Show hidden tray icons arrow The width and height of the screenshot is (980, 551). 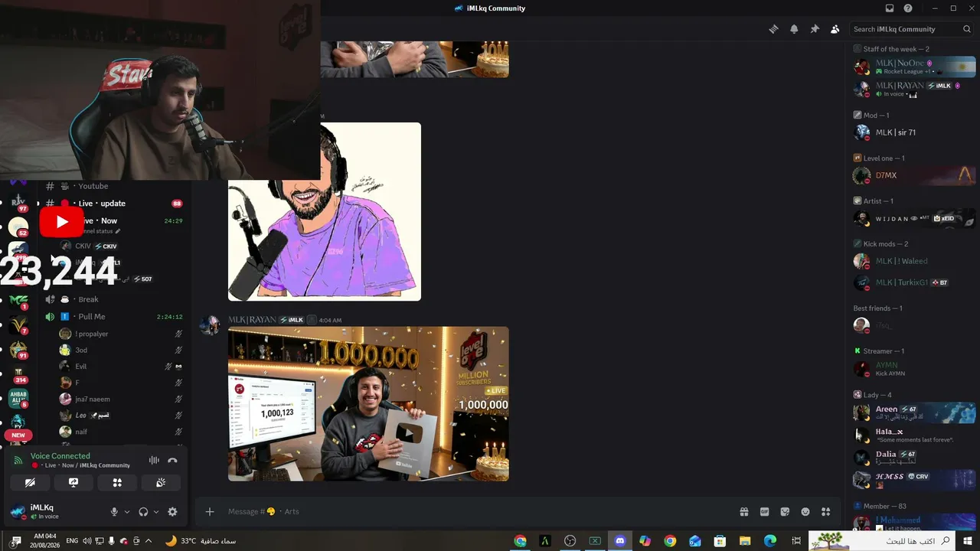point(149,541)
